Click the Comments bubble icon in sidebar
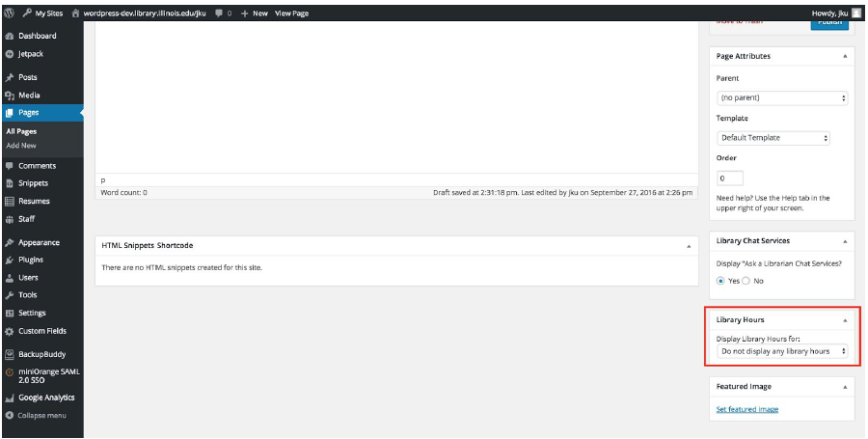The image size is (868, 439). click(10, 166)
